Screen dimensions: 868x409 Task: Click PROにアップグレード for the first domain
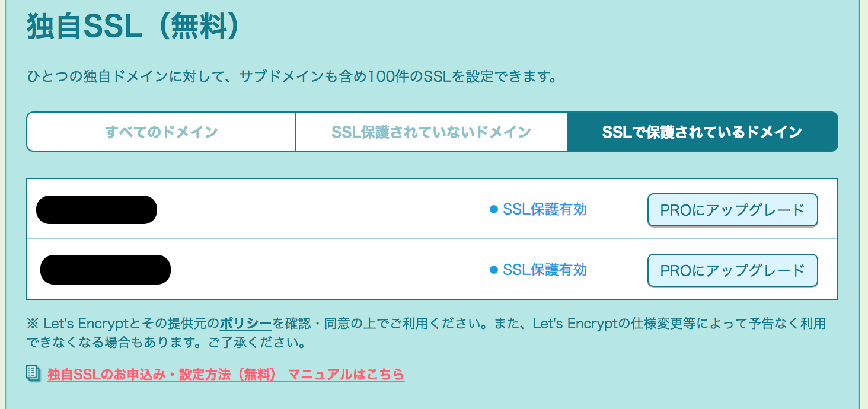(x=732, y=210)
